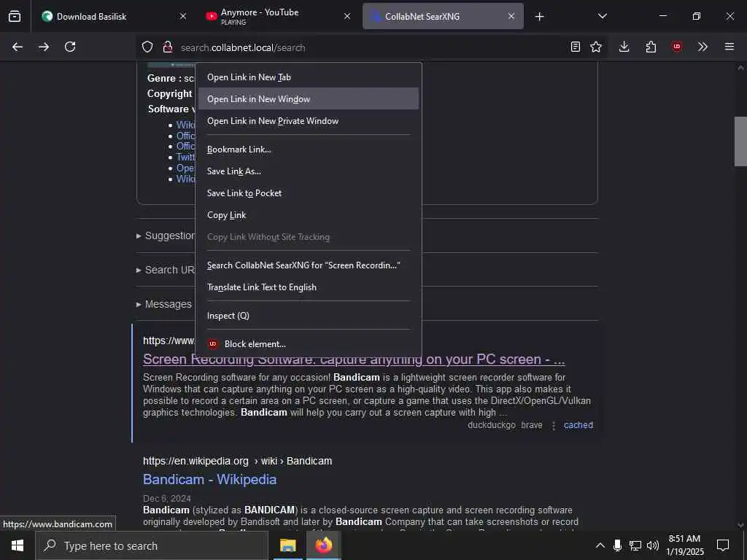Open the Downloads panel
Screen dimensions: 747x560
coord(624,47)
